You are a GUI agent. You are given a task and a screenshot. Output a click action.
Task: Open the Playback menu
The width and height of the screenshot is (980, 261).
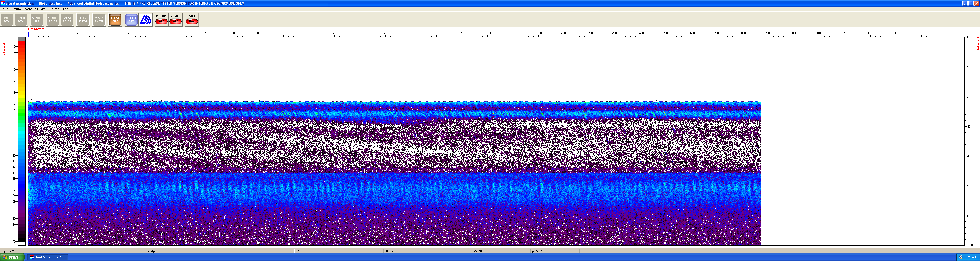(54, 9)
